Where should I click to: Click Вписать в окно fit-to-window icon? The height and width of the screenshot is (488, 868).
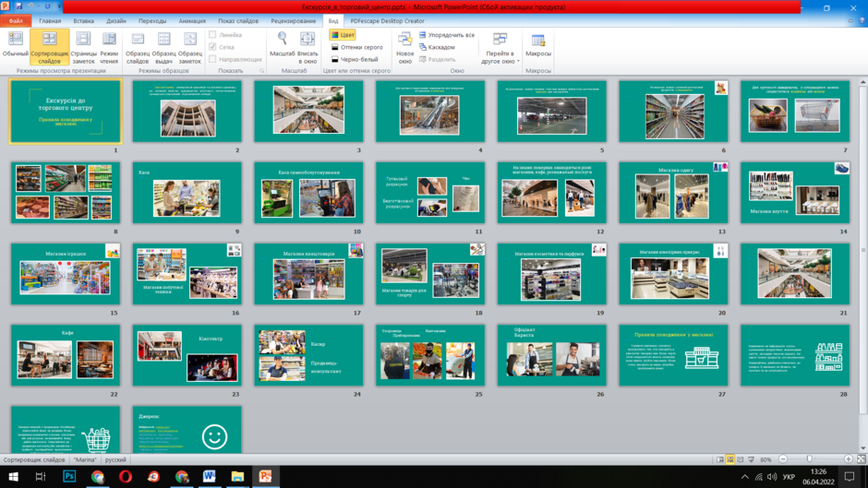[x=307, y=46]
